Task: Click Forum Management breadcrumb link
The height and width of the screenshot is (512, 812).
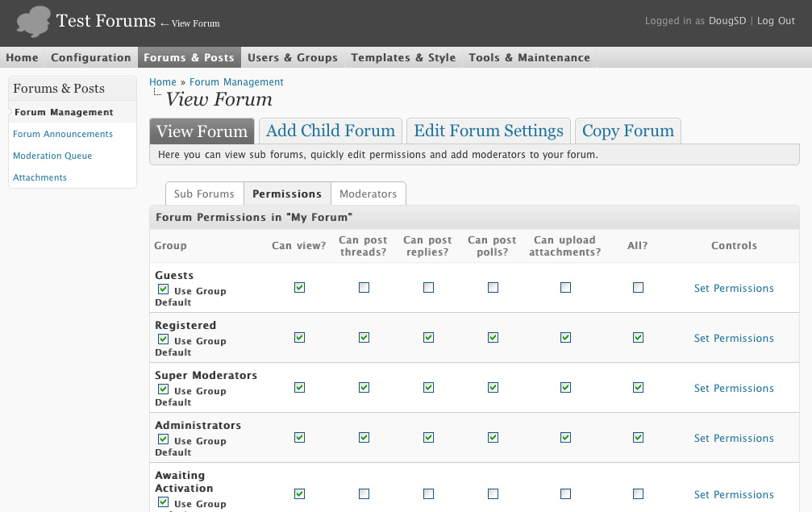Action: click(236, 81)
